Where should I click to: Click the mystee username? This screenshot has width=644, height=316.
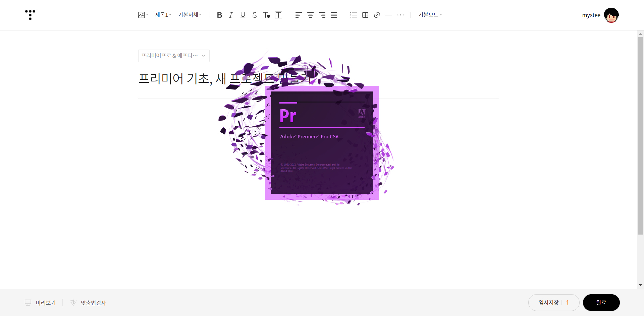[591, 15]
